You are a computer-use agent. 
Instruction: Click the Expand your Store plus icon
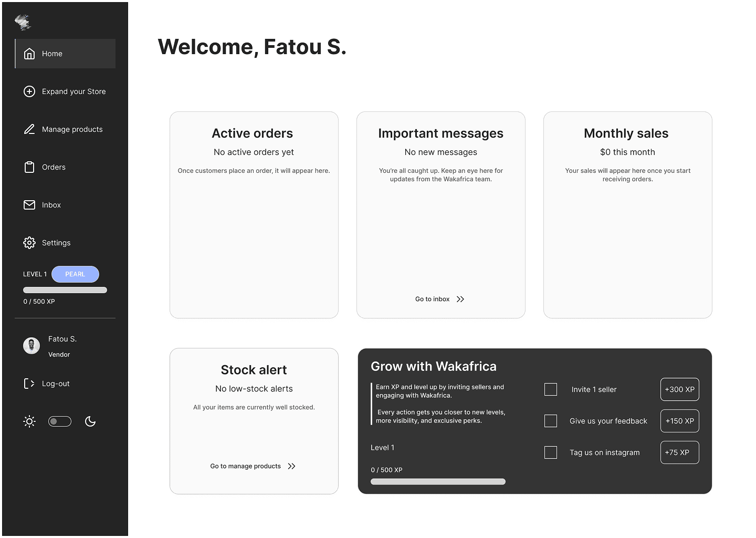pos(29,91)
